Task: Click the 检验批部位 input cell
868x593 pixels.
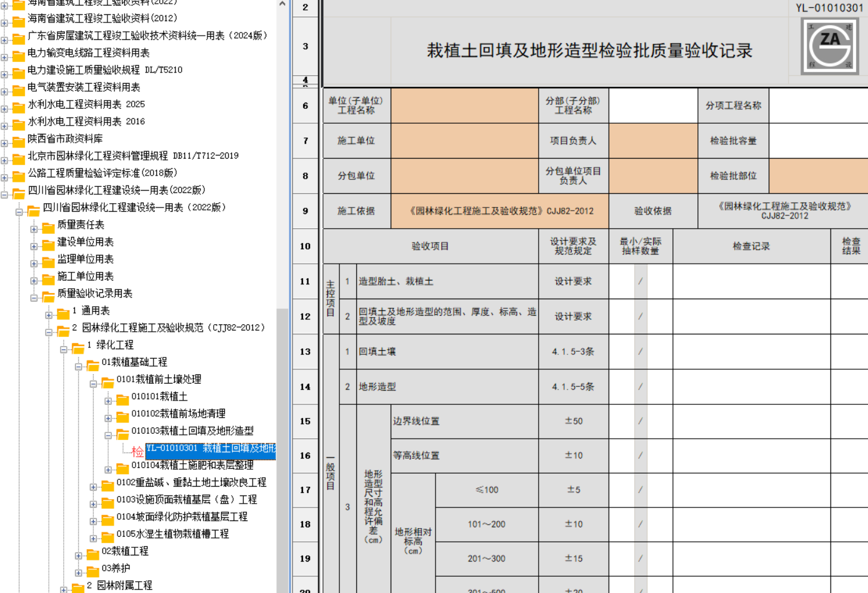Action: (818, 176)
